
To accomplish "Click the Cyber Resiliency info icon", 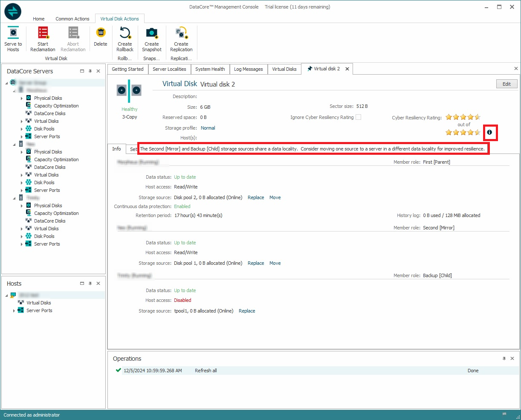I will point(489,133).
